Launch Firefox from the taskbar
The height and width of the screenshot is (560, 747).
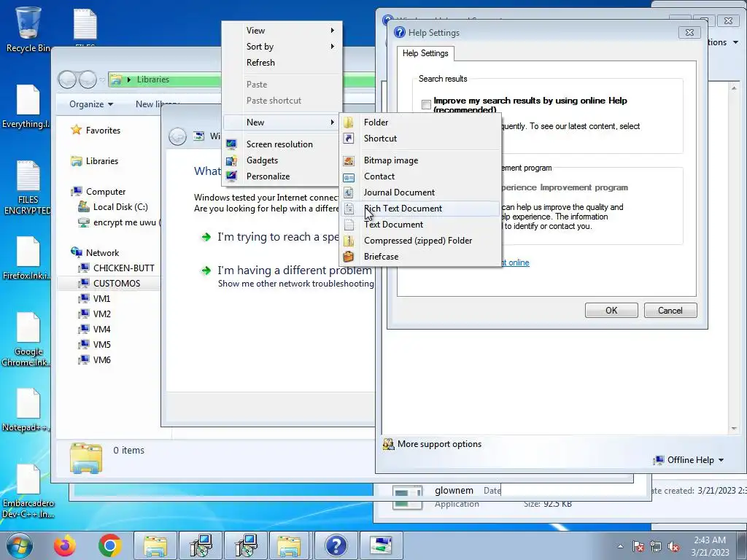[x=65, y=545]
